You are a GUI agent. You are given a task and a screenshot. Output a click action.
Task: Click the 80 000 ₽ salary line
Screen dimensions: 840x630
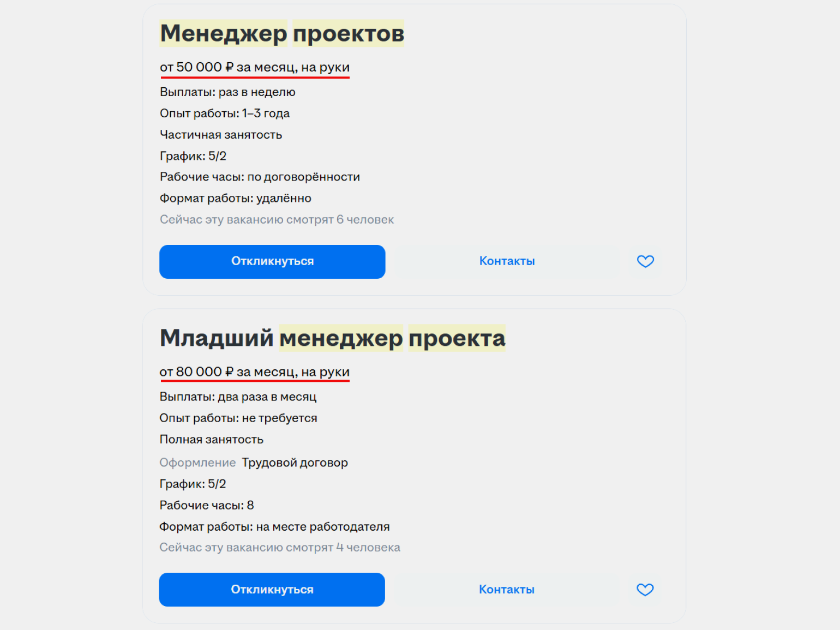[254, 372]
